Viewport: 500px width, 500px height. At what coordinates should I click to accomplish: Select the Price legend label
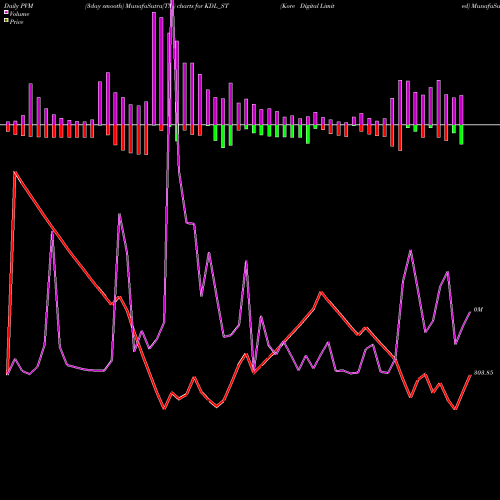click(x=16, y=22)
